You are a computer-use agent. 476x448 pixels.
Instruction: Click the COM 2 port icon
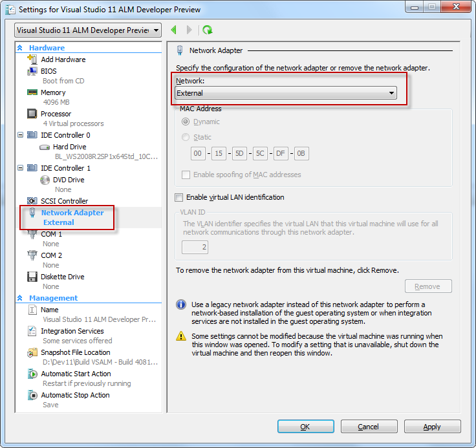(x=32, y=255)
